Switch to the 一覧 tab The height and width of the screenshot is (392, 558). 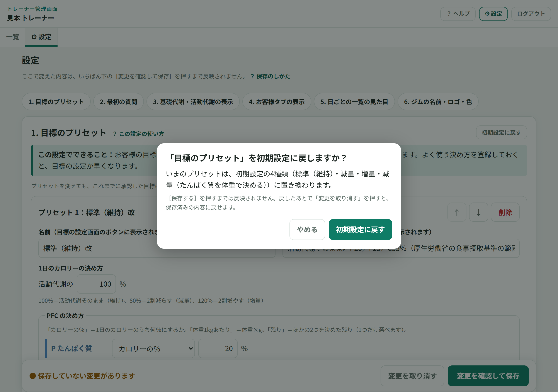click(13, 37)
